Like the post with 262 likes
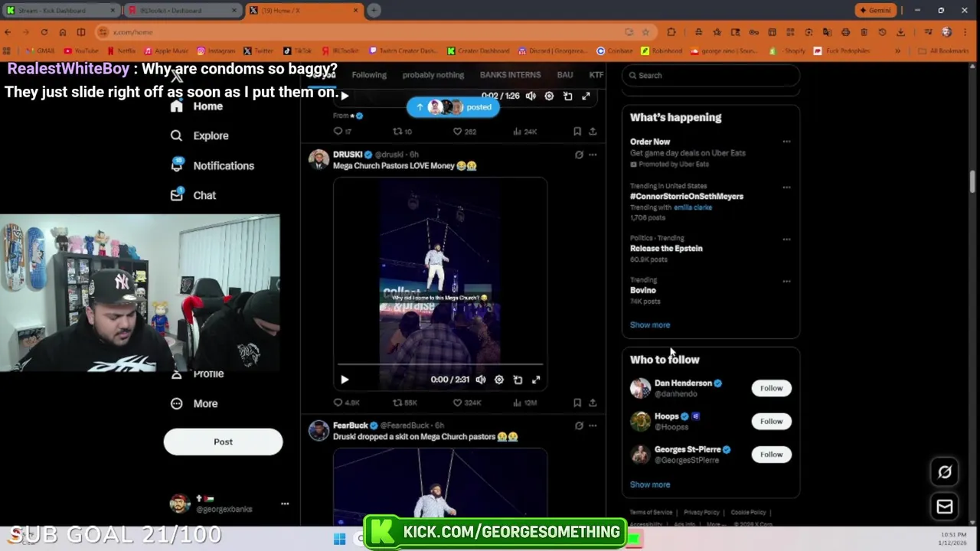This screenshot has width=980, height=551. pos(464,132)
